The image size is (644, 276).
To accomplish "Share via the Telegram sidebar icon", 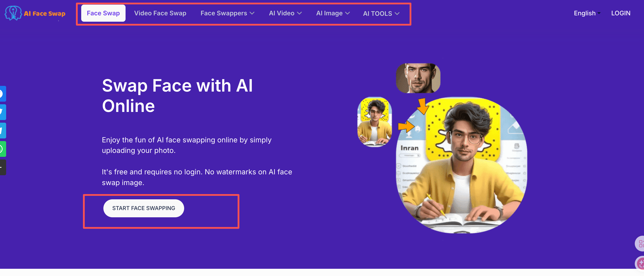I will (3, 131).
